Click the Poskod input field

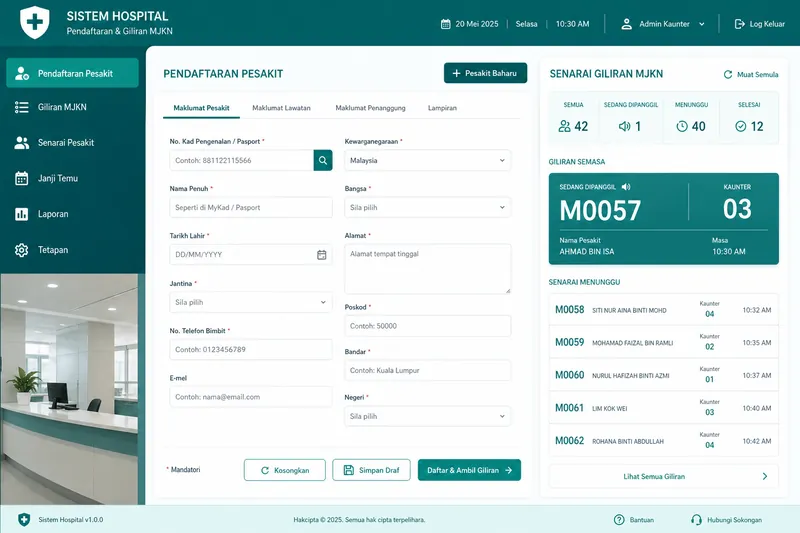pyautogui.click(x=428, y=326)
